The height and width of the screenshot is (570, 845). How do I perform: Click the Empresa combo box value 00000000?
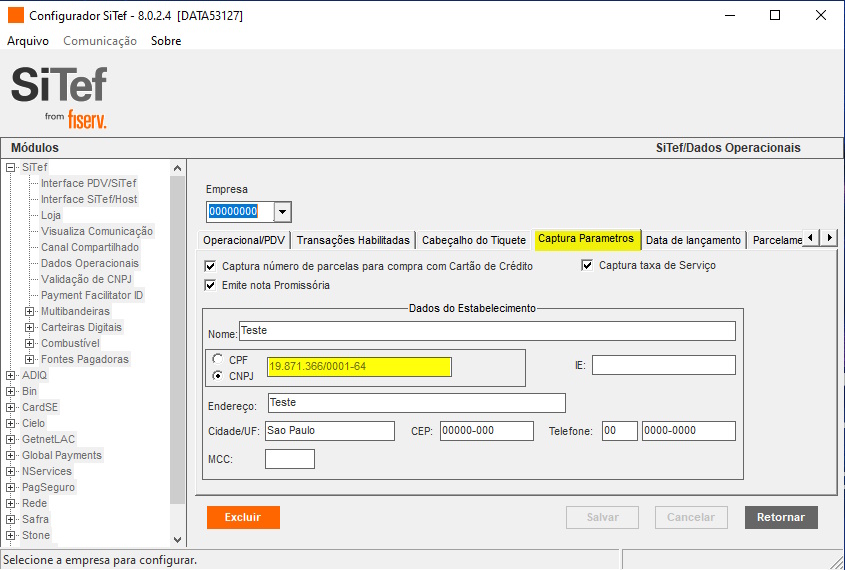(233, 211)
